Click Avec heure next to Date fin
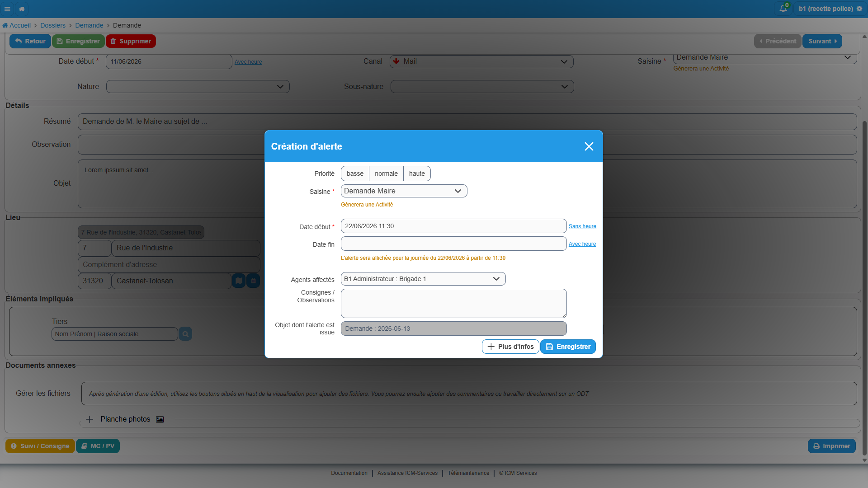This screenshot has height=488, width=868. point(582,244)
